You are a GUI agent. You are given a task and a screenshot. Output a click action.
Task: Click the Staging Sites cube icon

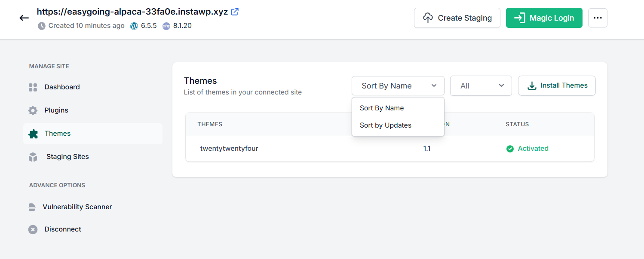coord(33,157)
